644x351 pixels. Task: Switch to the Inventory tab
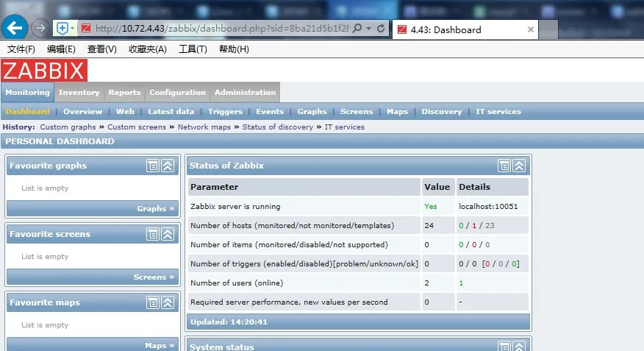pos(79,92)
